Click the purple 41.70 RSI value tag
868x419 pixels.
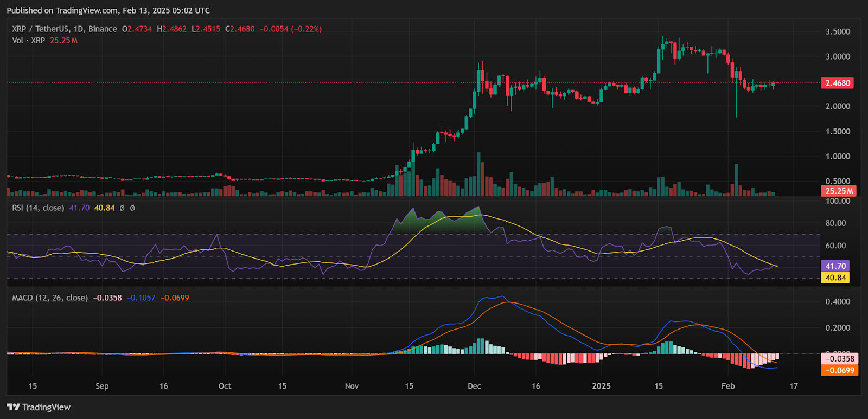(x=835, y=266)
